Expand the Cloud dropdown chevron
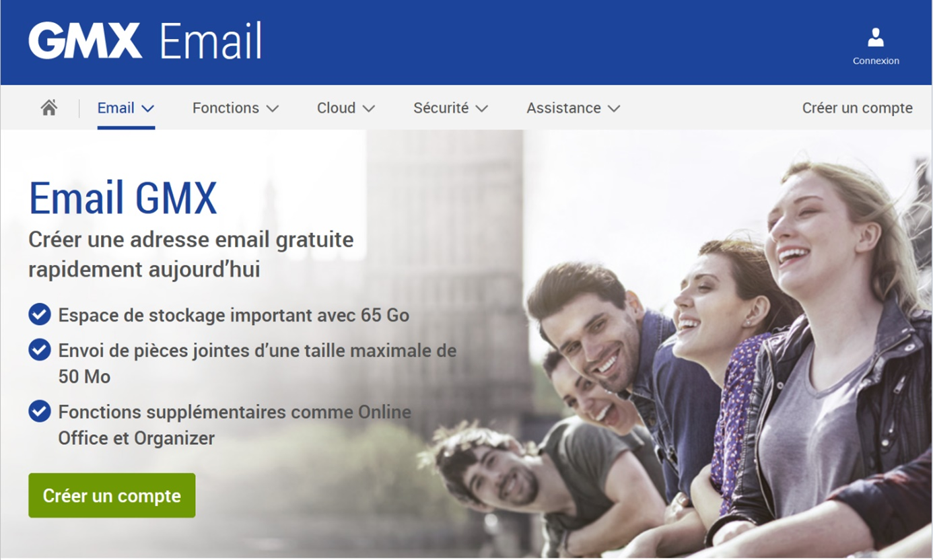Screen dimensions: 933x560 click(x=368, y=108)
